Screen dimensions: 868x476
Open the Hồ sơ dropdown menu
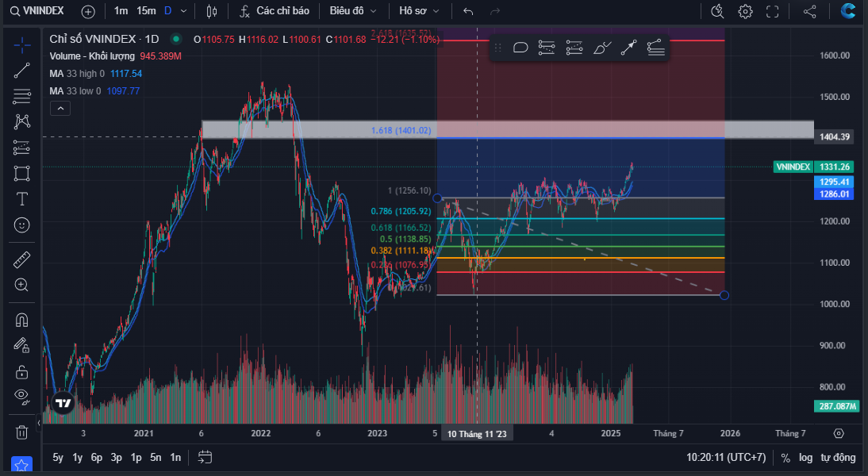pyautogui.click(x=419, y=11)
